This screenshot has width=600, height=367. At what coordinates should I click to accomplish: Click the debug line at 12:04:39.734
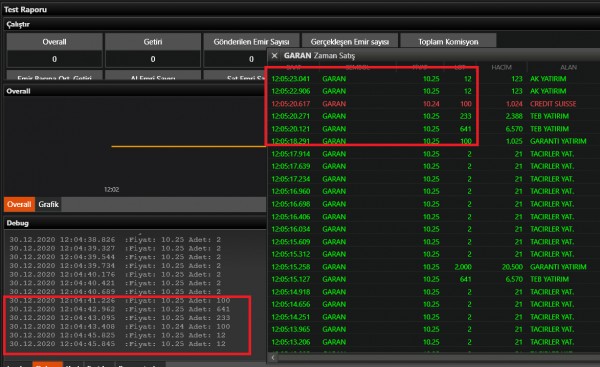tap(115, 266)
